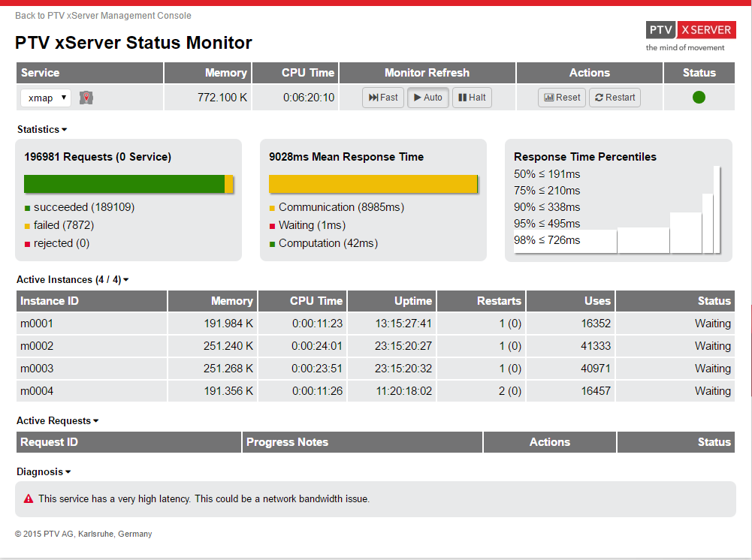Collapse the Statistics section
The width and height of the screenshot is (752, 560).
point(42,130)
